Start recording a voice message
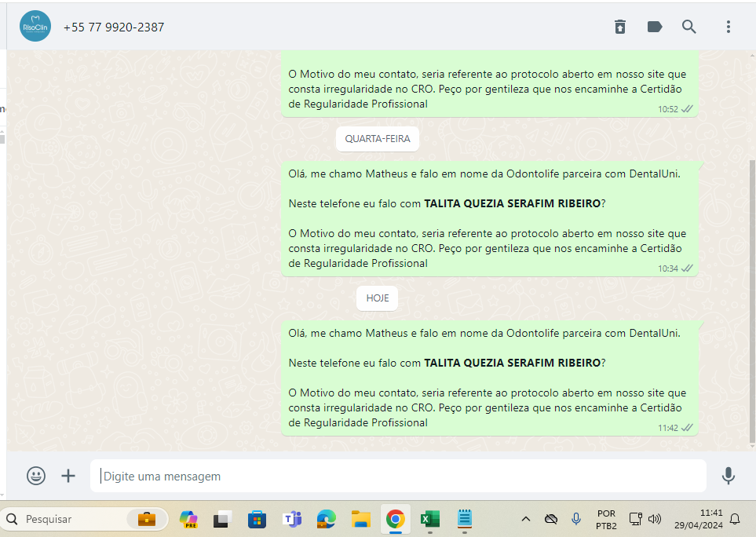 [729, 476]
